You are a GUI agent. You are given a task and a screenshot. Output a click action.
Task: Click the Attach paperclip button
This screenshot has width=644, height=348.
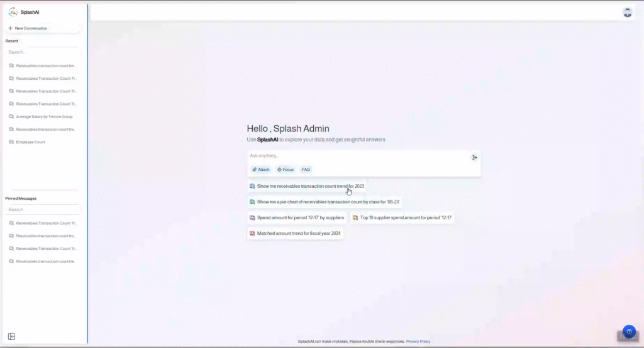click(x=260, y=170)
